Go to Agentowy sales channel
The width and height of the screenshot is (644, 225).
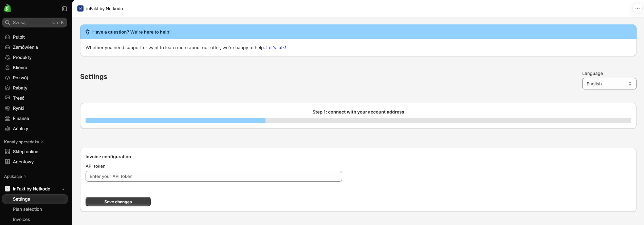(35, 162)
